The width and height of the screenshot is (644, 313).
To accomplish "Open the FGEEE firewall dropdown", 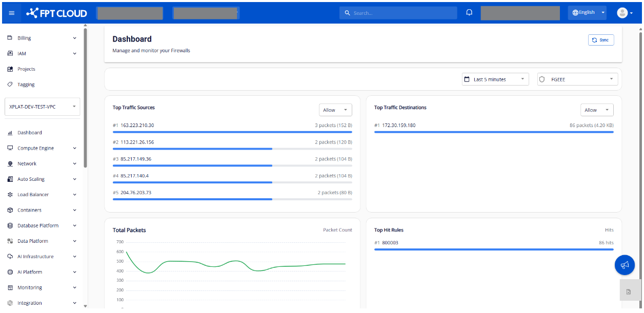I will click(577, 79).
